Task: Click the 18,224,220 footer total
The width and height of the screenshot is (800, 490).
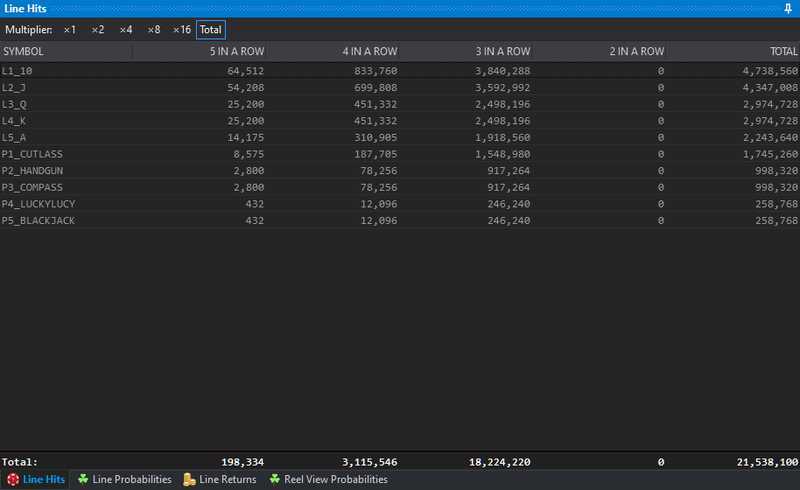Action: click(x=499, y=462)
